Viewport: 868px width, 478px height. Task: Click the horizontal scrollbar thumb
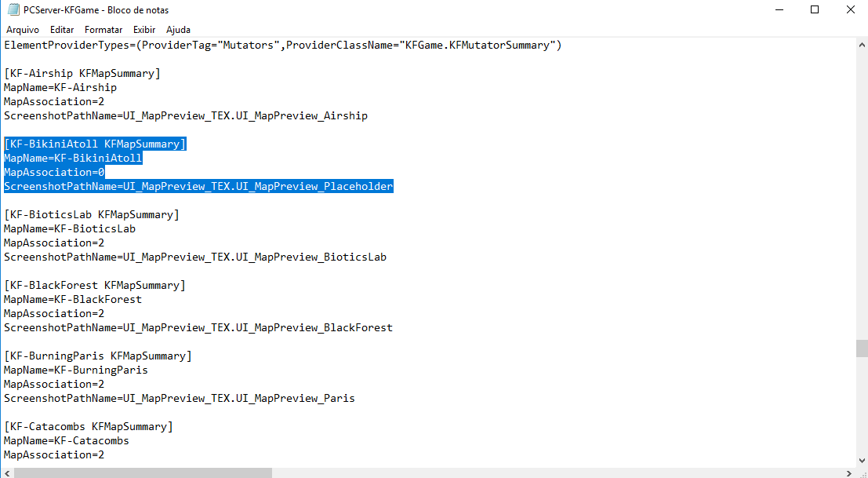(x=143, y=473)
